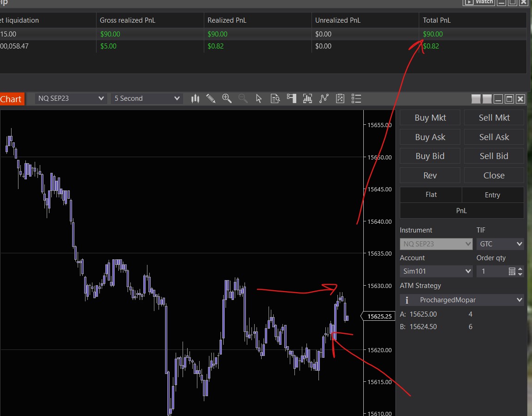This screenshot has height=416, width=532.
Task: Choose the cursor pointer tool
Action: point(259,99)
